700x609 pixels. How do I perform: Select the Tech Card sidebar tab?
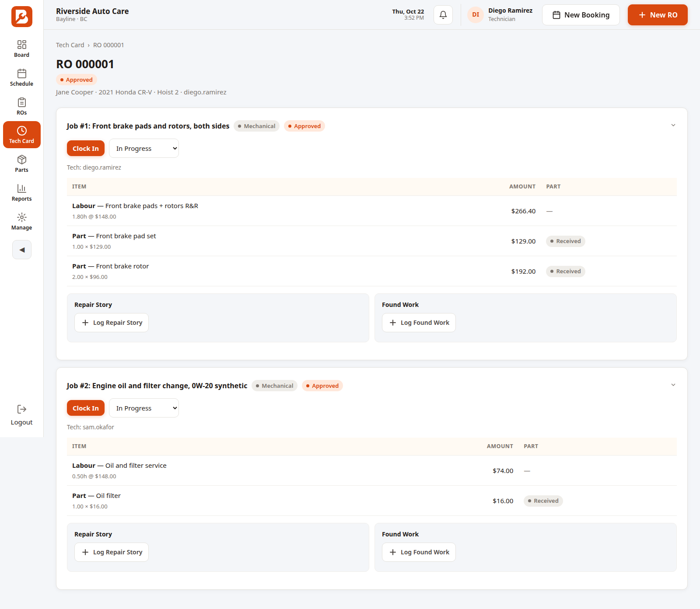click(21, 135)
